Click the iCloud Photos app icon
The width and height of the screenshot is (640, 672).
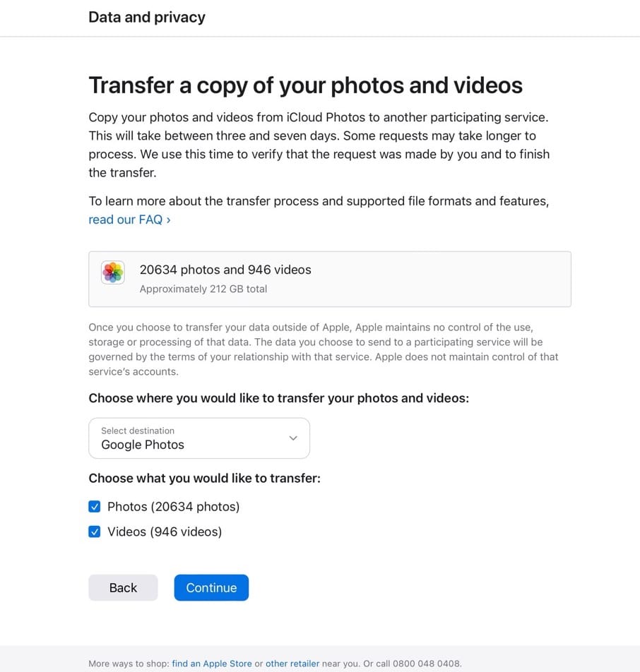point(113,272)
